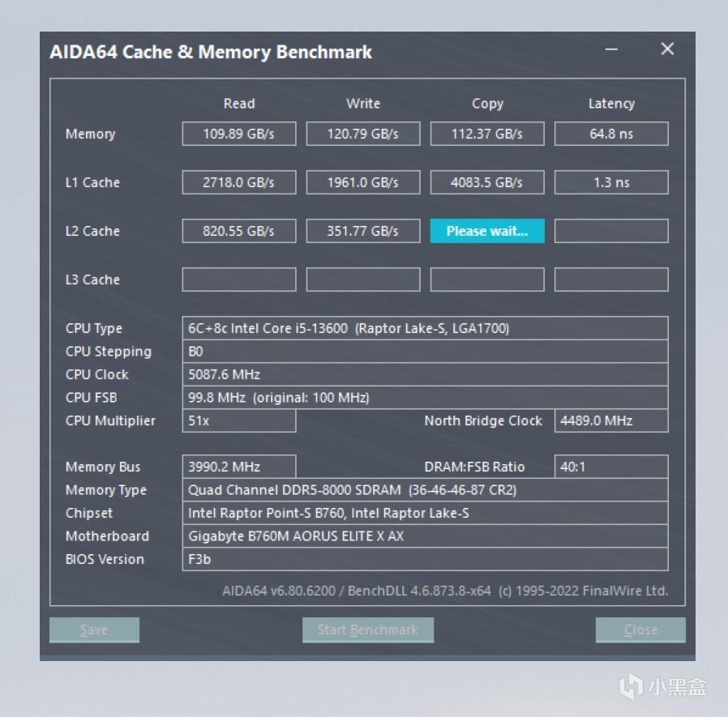The image size is (728, 717).
Task: Select the Memory Read value 109.89 GB/s
Action: coord(239,134)
